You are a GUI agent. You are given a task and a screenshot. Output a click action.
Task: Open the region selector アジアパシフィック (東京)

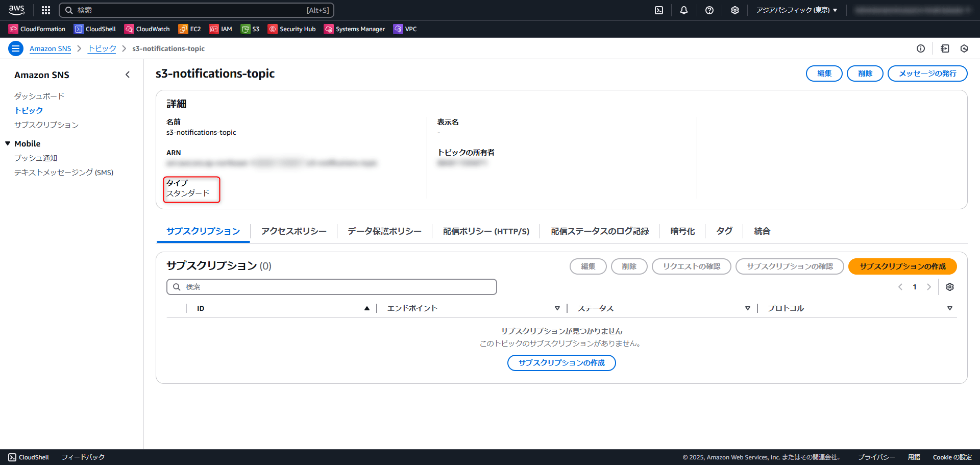point(797,10)
